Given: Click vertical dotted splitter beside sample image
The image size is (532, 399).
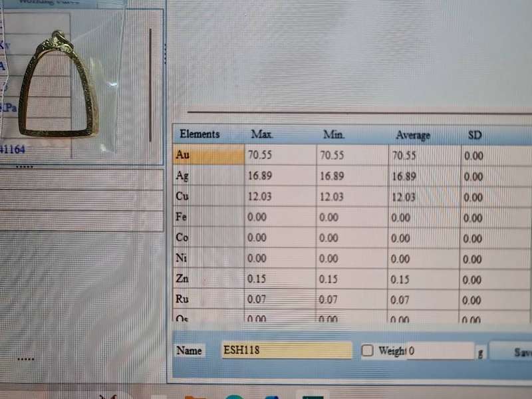Looking at the screenshot, I should click(165, 55).
